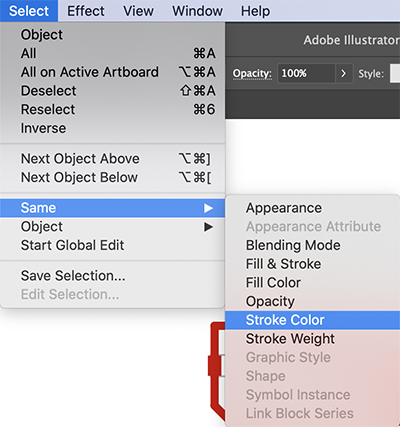Screen dimensions: 400x427
Task: Select Appearance in the Same submenu
Action: click(312, 208)
